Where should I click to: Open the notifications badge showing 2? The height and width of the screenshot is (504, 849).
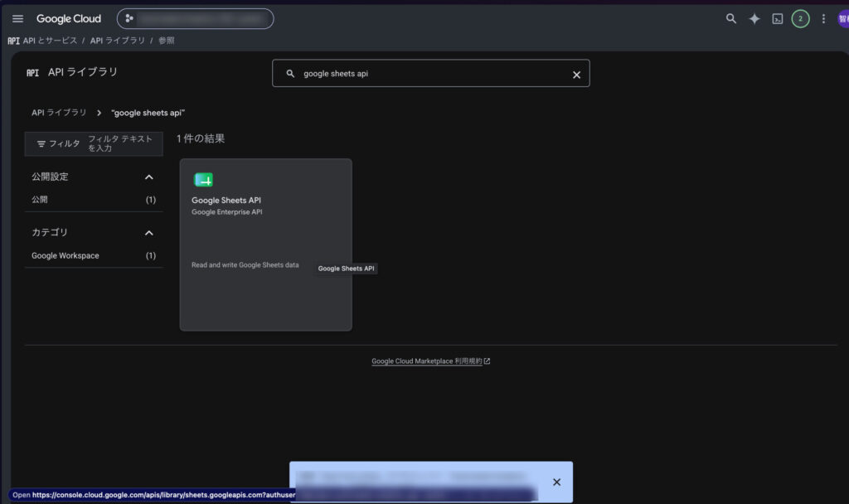pyautogui.click(x=800, y=19)
